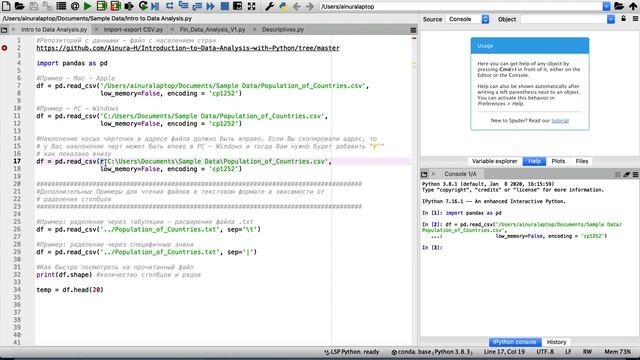Select the IPython console tab
Screen dimensions: 640x360
514,342
